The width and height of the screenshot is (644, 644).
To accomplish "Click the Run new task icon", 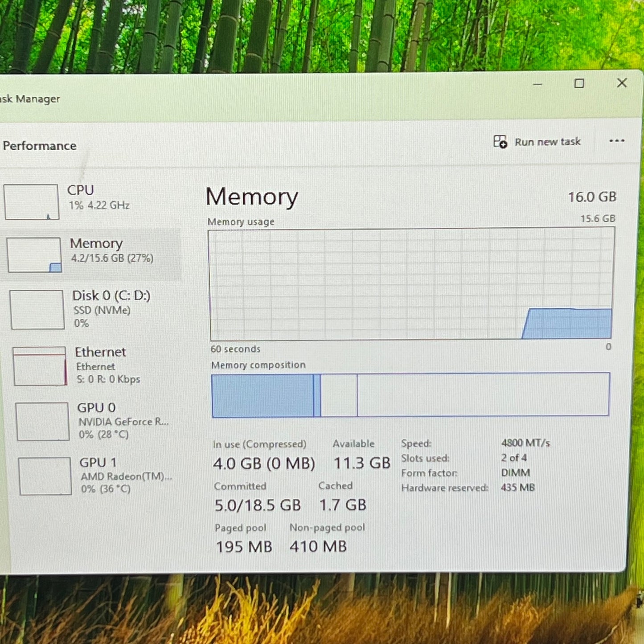I will tap(500, 142).
